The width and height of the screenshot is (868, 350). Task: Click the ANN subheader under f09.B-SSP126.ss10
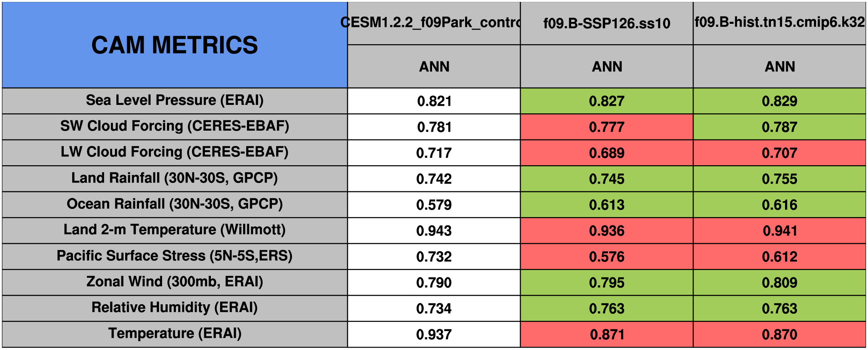[x=606, y=66]
